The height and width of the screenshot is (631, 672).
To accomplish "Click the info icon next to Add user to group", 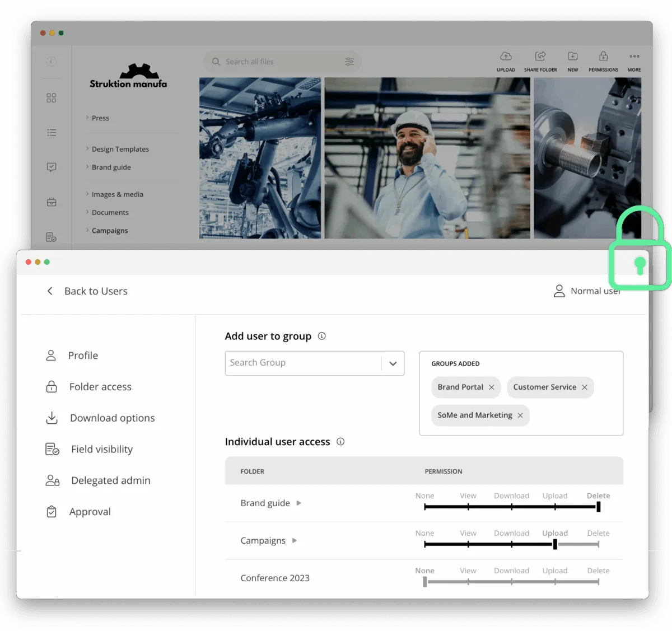I will pyautogui.click(x=322, y=336).
